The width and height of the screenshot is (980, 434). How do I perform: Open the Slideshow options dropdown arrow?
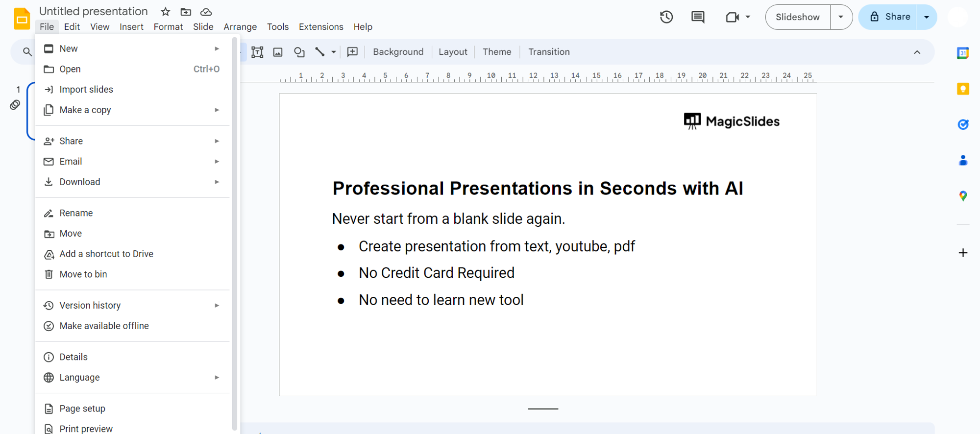coord(841,17)
